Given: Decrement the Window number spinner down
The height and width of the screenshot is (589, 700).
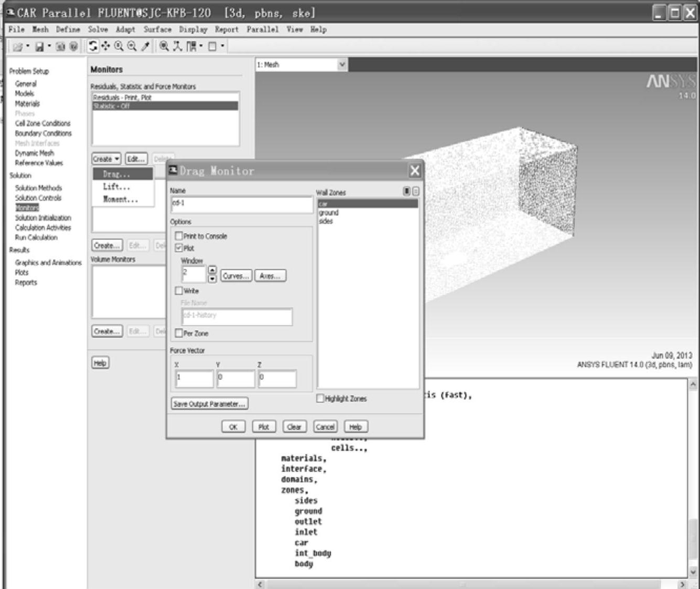Looking at the screenshot, I should point(212,278).
